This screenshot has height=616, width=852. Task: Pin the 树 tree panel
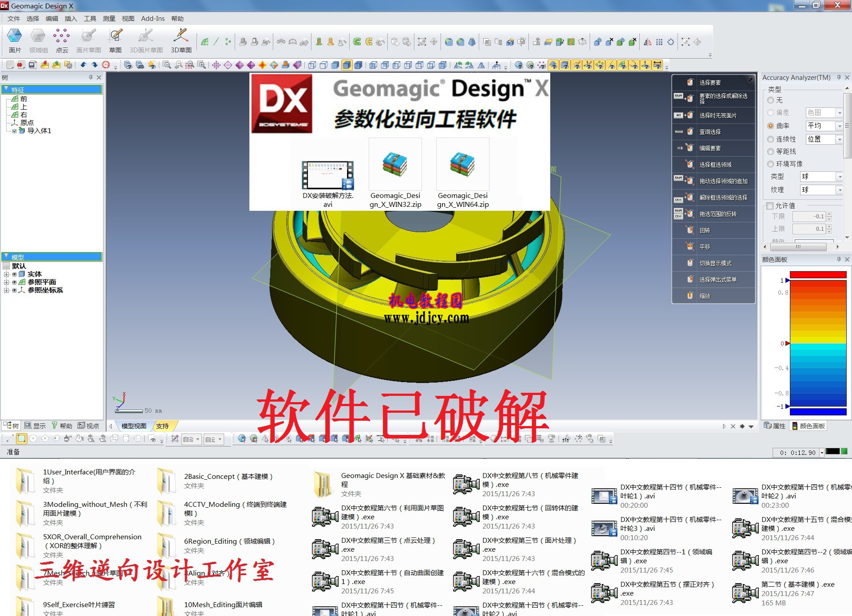click(x=91, y=77)
